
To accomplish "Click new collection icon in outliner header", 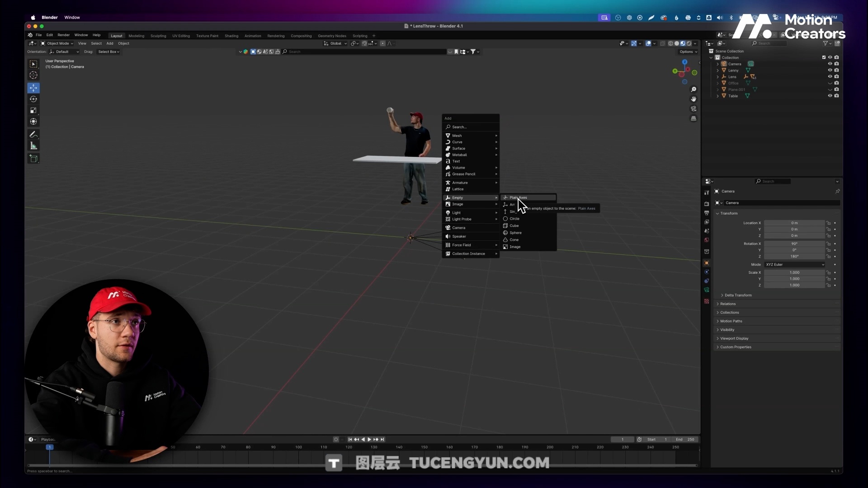I will pos(837,43).
